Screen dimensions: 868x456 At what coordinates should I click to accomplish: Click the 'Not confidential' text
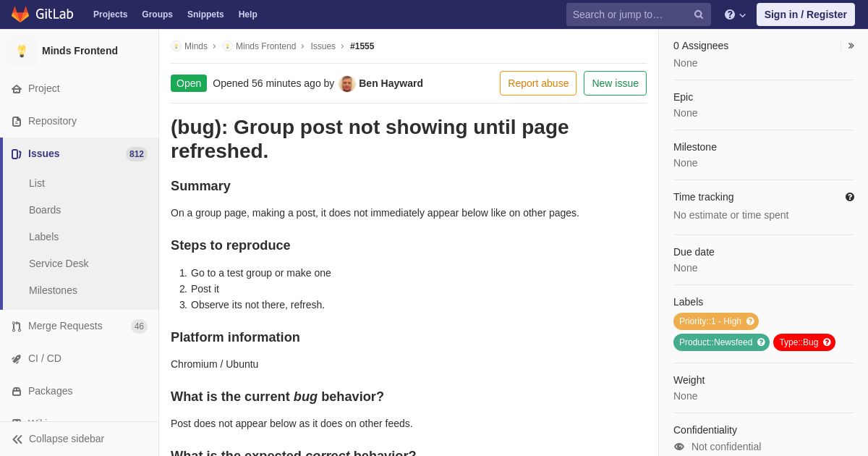click(x=726, y=447)
